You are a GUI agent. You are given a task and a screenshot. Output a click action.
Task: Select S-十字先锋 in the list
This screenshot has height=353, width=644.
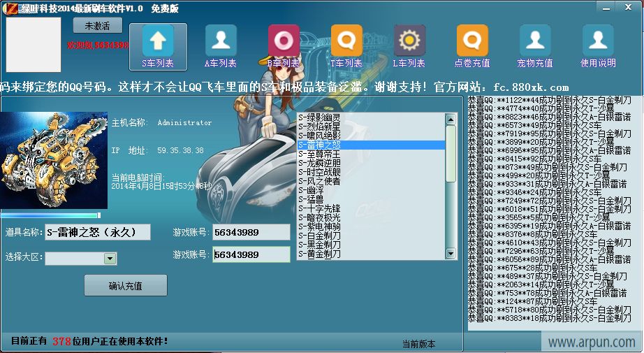pyautogui.click(x=372, y=209)
